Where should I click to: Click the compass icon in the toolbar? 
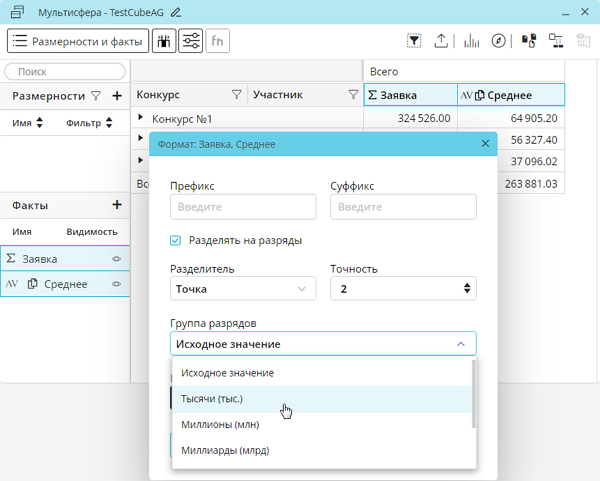click(x=499, y=41)
